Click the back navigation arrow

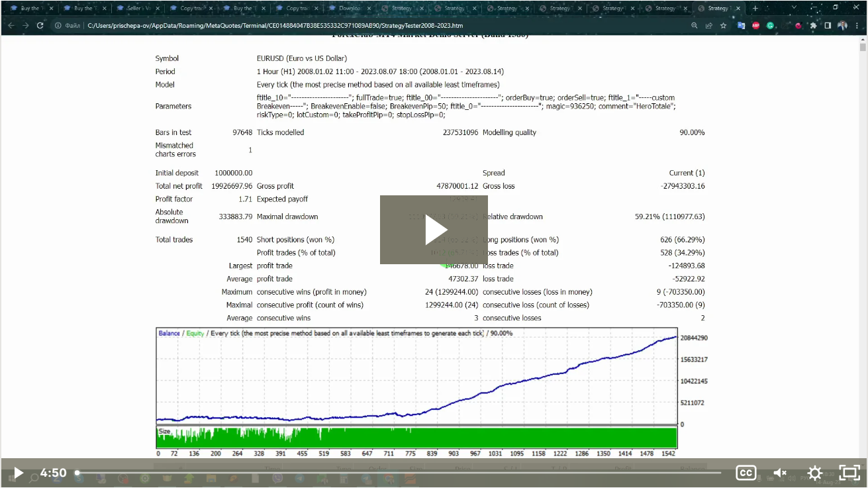[11, 25]
